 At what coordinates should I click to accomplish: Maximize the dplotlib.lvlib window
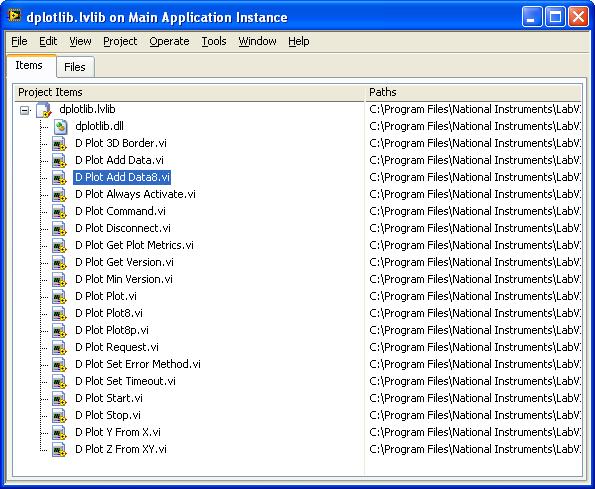click(x=555, y=17)
